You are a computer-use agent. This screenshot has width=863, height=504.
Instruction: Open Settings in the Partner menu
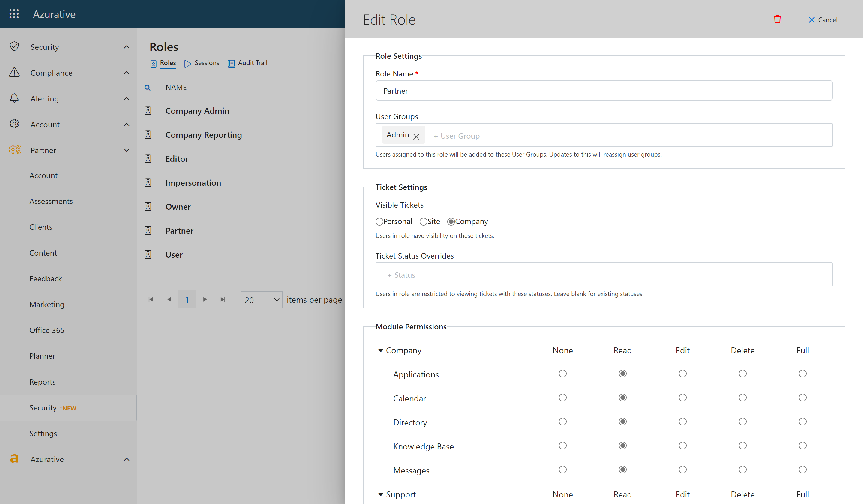[43, 433]
